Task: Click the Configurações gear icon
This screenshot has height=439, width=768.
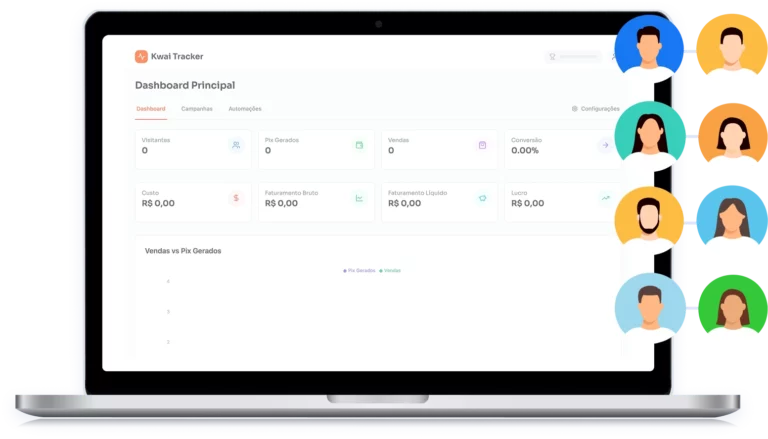Action: click(x=575, y=109)
